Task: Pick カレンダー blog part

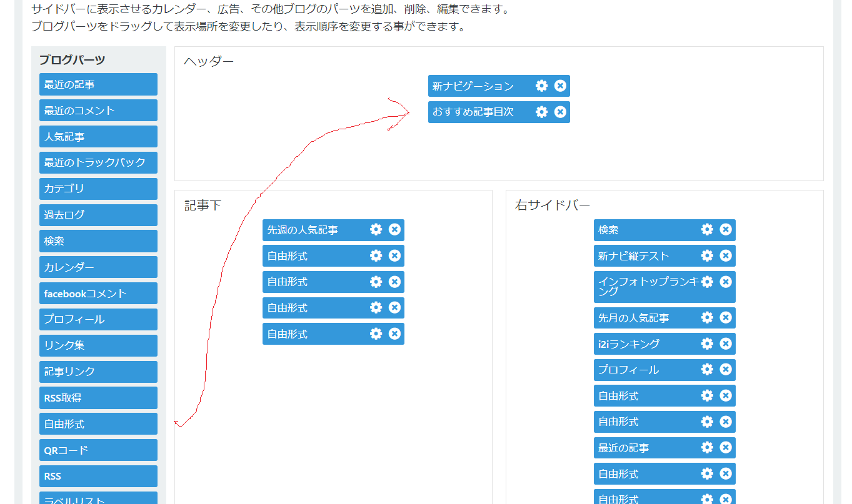Action: (98, 267)
